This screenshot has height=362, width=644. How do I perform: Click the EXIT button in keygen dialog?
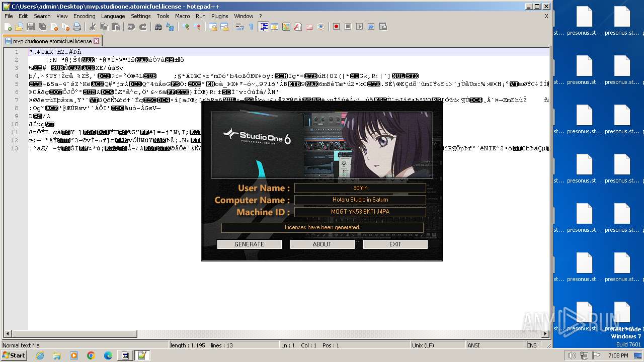395,244
